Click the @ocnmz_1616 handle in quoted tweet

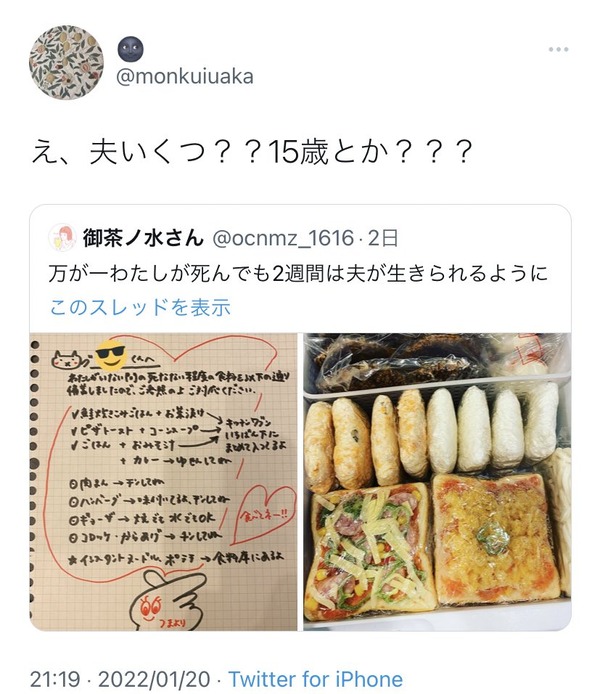coord(283,238)
